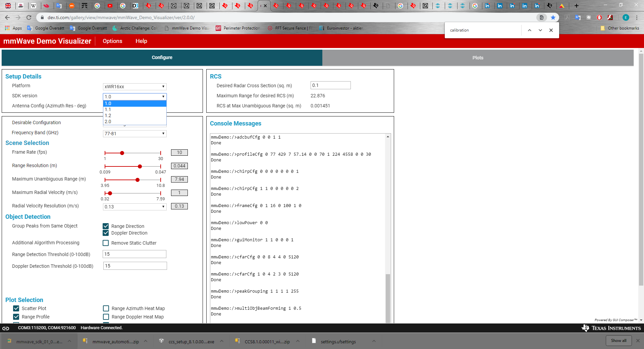Click the YouTube tab icon
644x349 pixels.
[x=110, y=6]
